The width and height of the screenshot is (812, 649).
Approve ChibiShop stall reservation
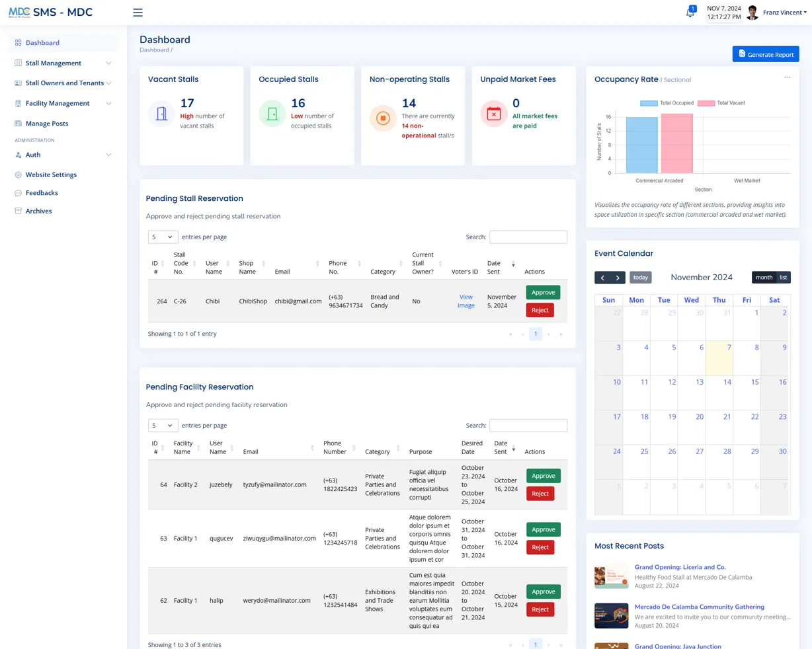pyautogui.click(x=543, y=292)
